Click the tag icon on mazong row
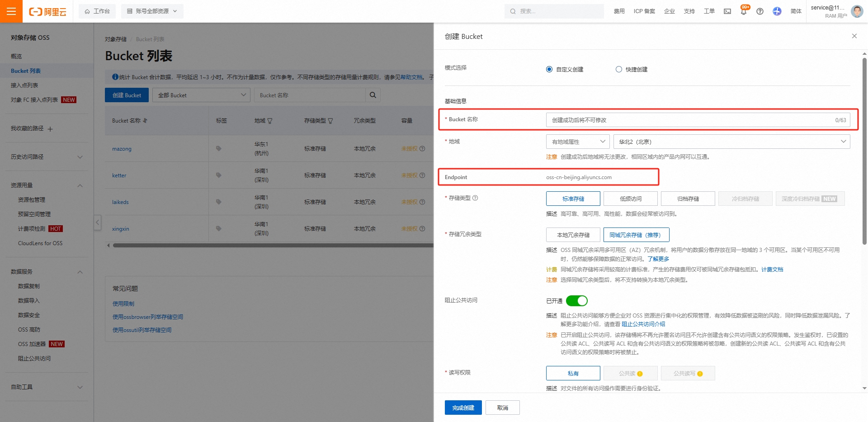This screenshot has width=868, height=422. pos(219,148)
